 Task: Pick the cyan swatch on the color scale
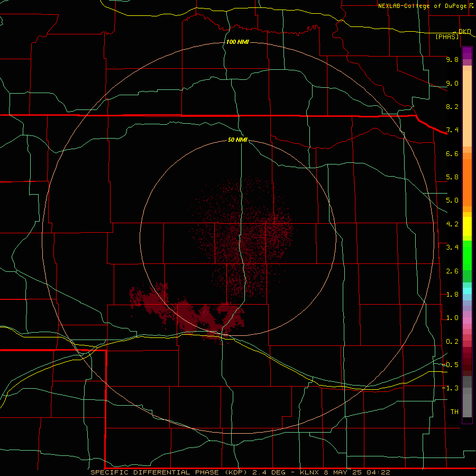[467, 291]
